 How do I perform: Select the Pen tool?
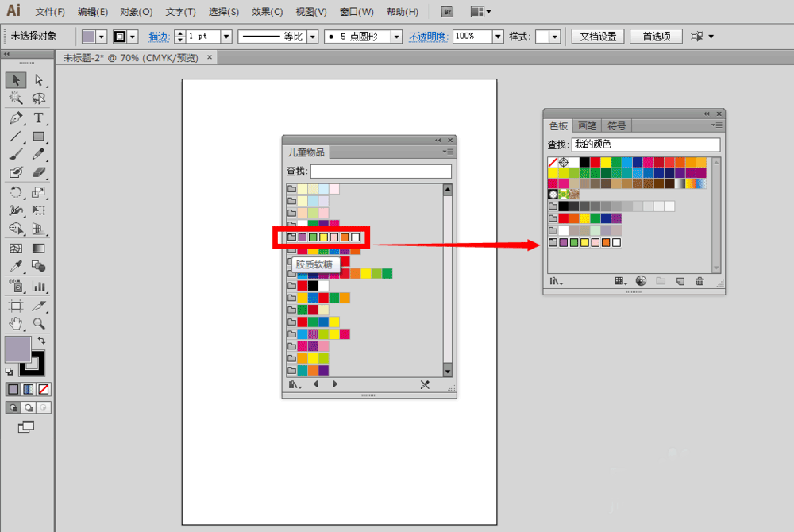pos(16,118)
